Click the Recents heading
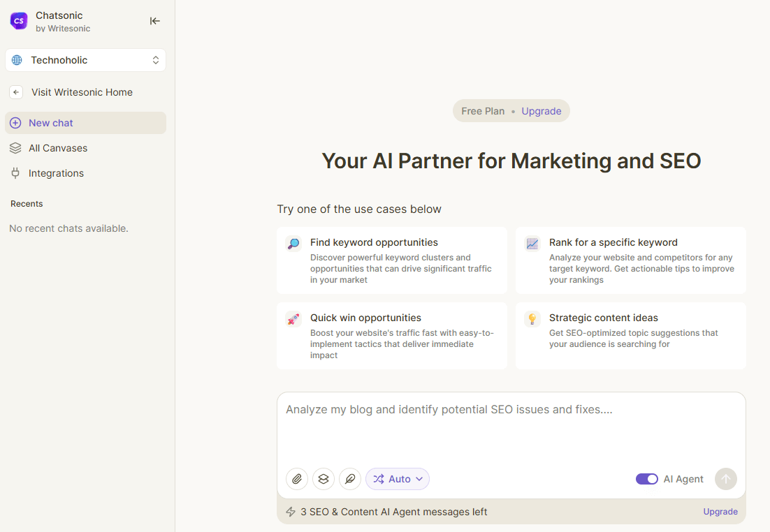Viewport: 770px width, 532px height. 27,204
